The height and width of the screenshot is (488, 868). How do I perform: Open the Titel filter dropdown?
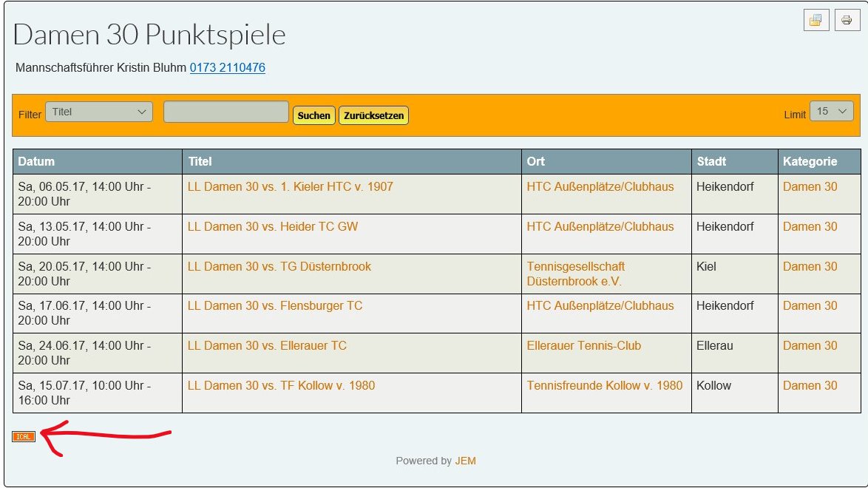point(99,112)
